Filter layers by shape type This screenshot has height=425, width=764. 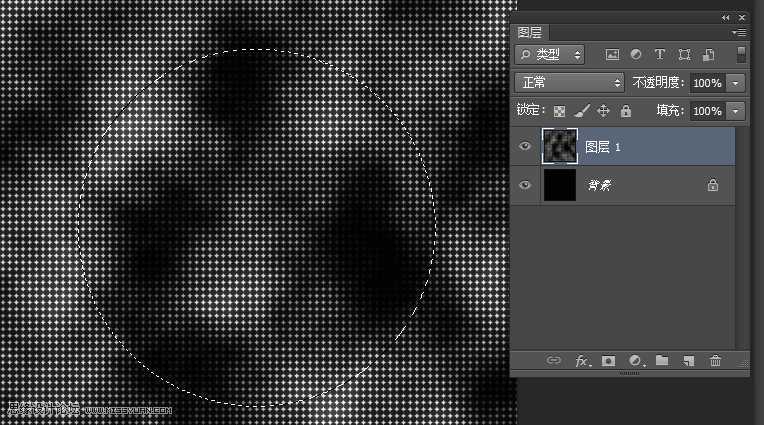(684, 55)
